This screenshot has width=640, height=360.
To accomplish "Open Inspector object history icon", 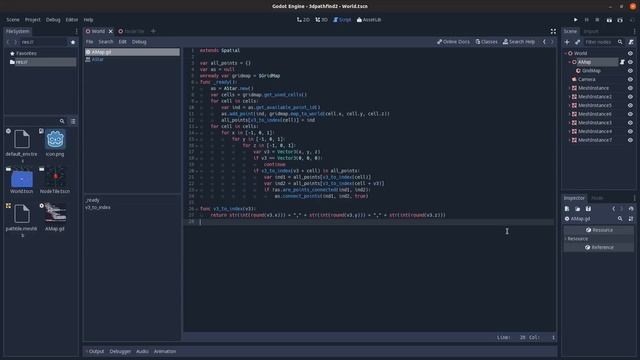I will click(x=631, y=209).
